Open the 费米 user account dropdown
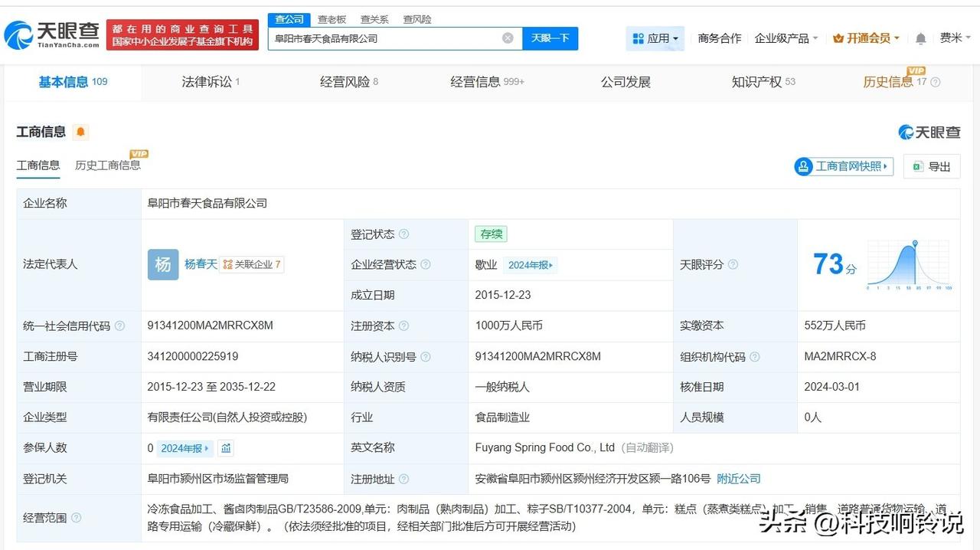This screenshot has height=550, width=980. 955,38
